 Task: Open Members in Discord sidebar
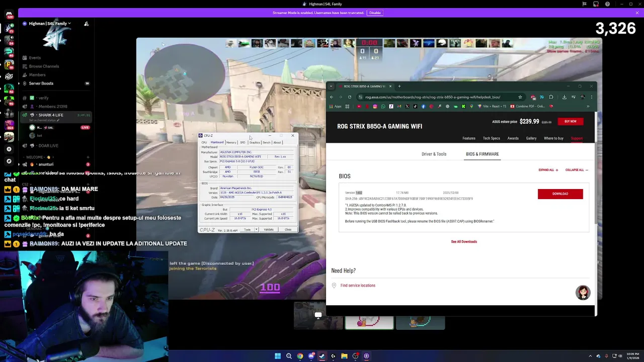tap(37, 75)
